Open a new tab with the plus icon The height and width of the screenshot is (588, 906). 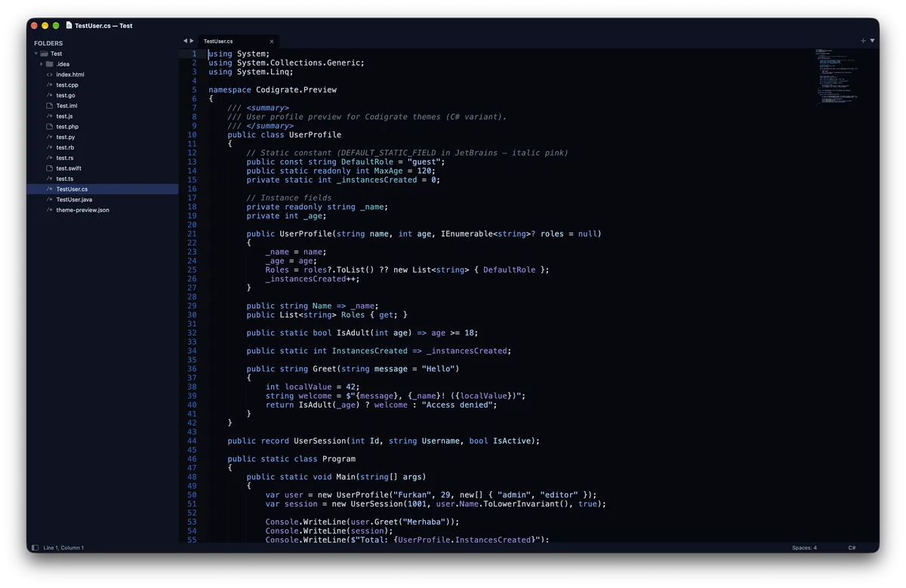pos(863,41)
